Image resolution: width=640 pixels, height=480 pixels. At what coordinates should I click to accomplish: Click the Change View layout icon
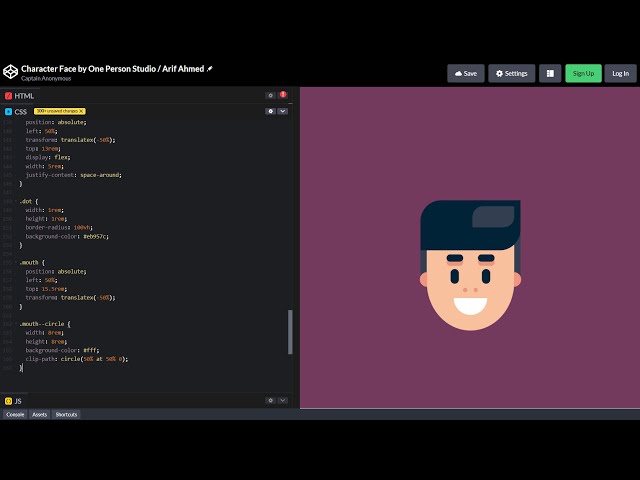point(550,73)
